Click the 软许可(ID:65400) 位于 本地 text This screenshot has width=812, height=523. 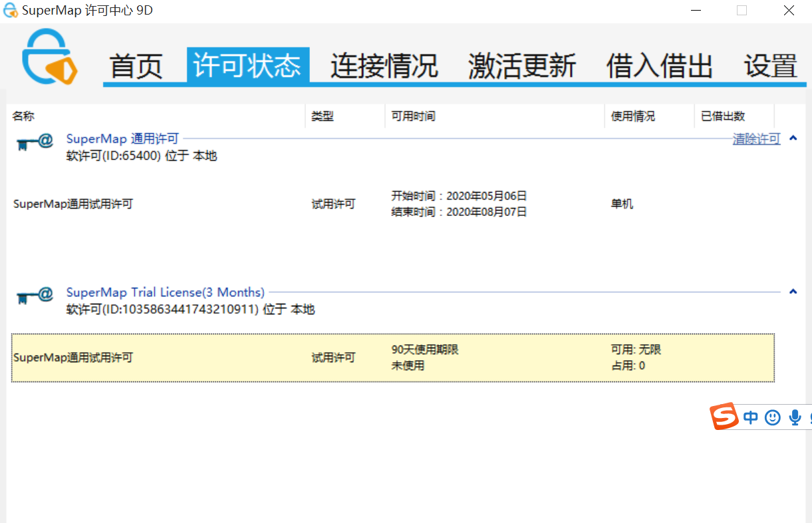142,156
